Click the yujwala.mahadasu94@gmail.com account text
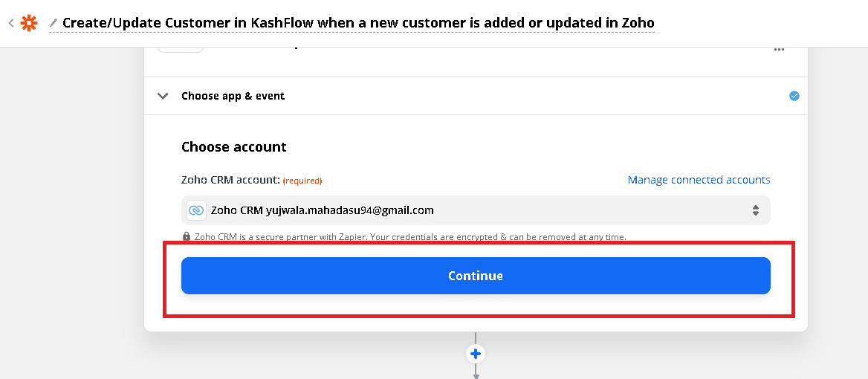The width and height of the screenshot is (868, 379). 349,210
